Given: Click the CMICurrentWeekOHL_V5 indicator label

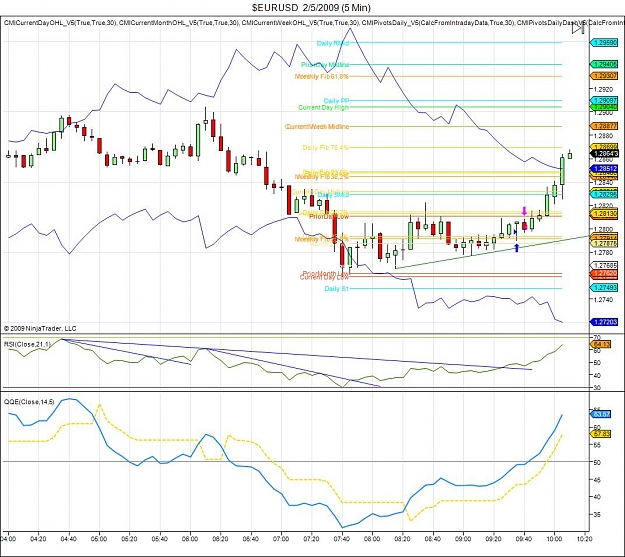Looking at the screenshot, I should click(301, 24).
